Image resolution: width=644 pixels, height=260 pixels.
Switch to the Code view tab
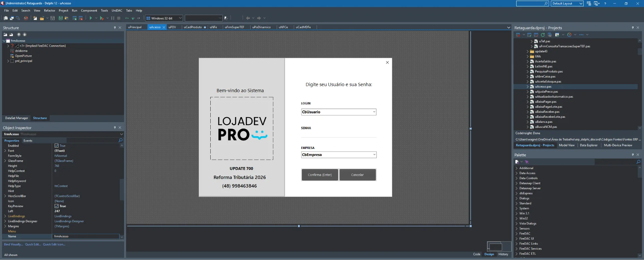pyautogui.click(x=477, y=254)
